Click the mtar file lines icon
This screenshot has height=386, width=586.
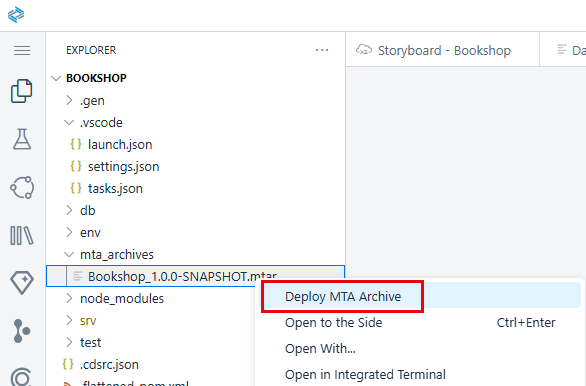(x=78, y=277)
